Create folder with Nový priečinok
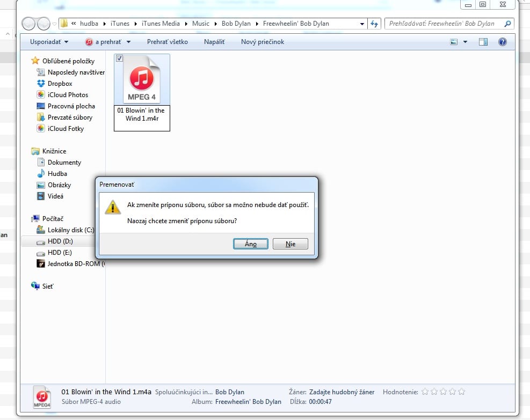The image size is (530, 420). [263, 42]
